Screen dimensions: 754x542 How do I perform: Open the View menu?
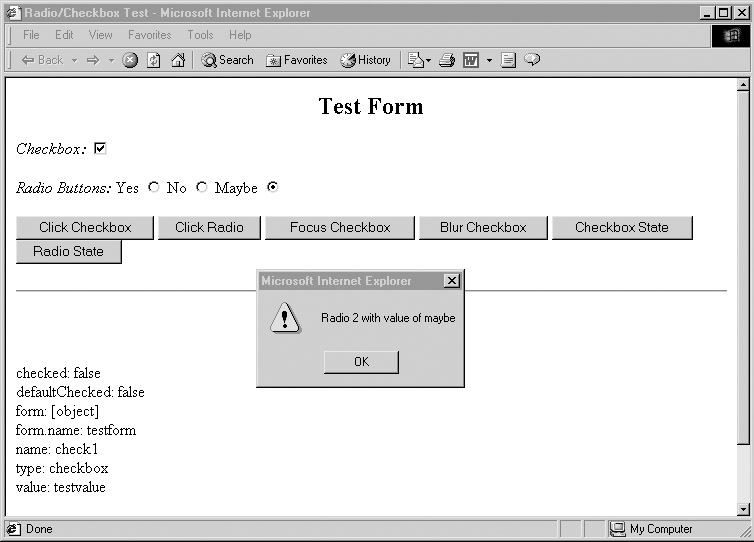click(101, 35)
